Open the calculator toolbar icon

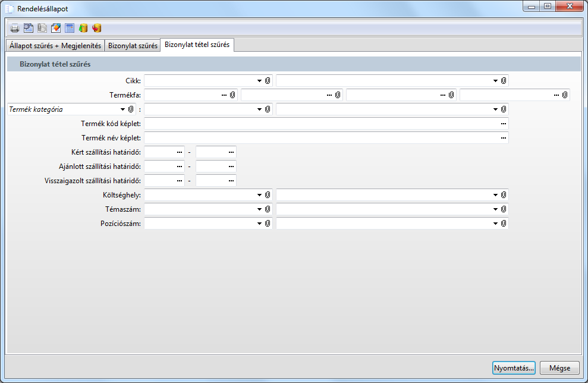pos(70,28)
